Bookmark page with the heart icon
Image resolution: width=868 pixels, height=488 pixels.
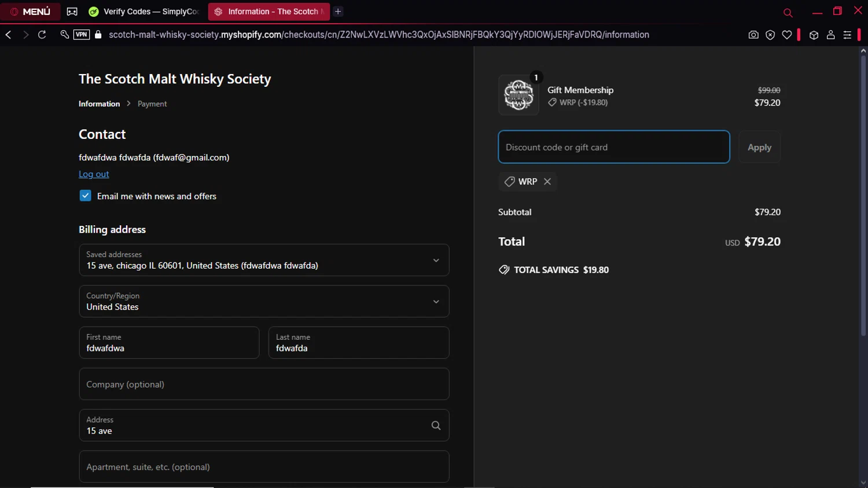tap(787, 35)
